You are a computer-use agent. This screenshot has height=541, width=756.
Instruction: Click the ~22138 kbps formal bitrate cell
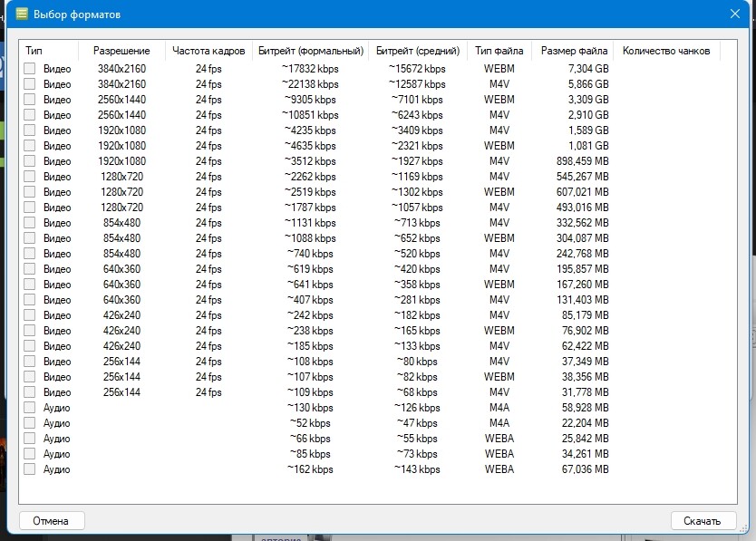[311, 84]
